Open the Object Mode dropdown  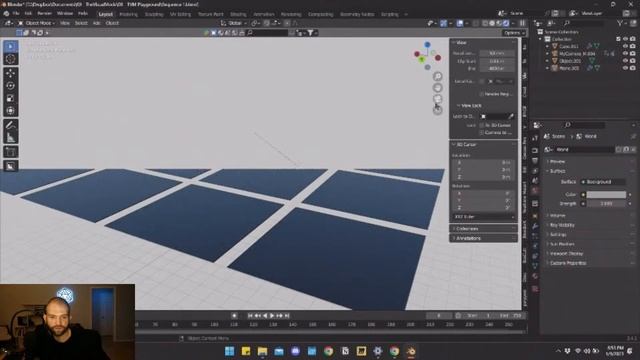tap(36, 23)
